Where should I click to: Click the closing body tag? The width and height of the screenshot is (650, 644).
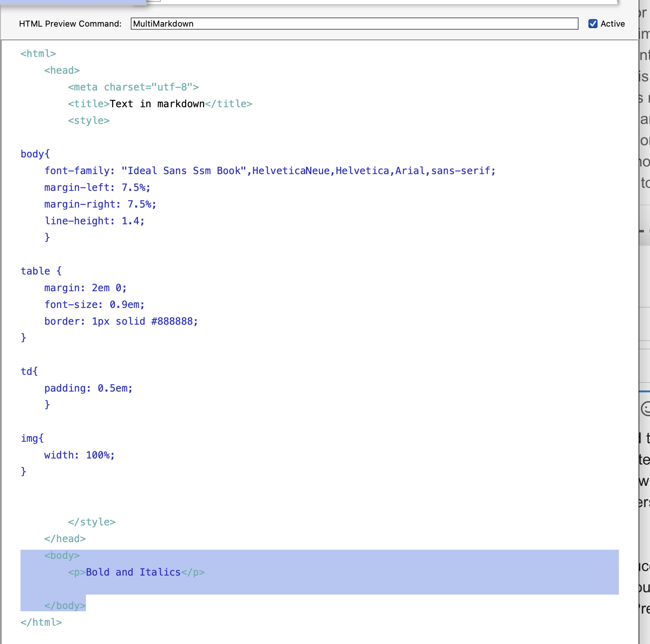65,606
